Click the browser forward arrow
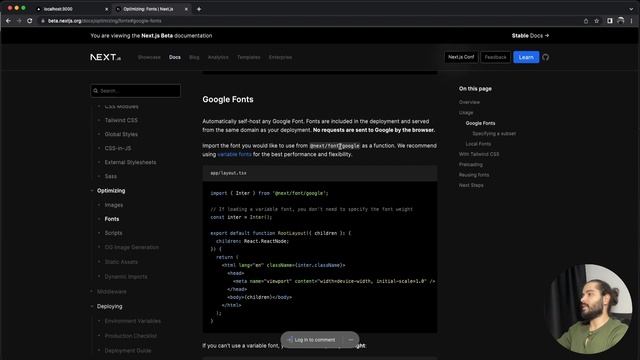 tap(19, 21)
